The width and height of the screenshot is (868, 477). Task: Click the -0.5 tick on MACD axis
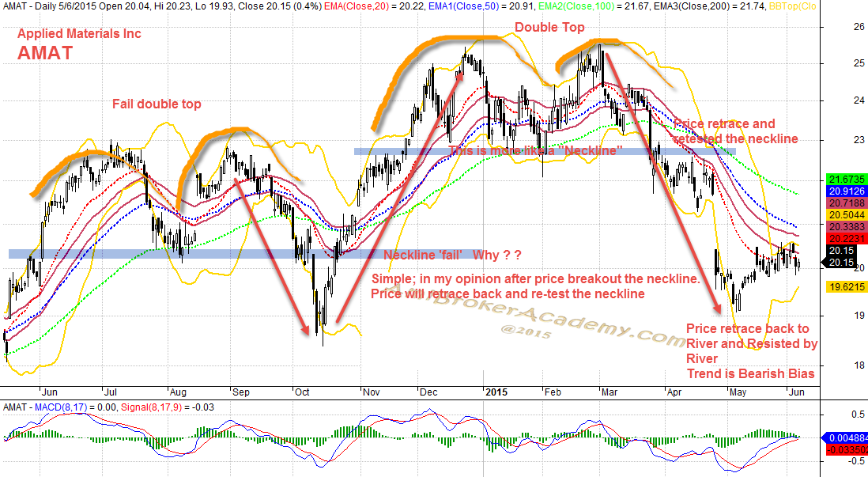pyautogui.click(x=856, y=461)
